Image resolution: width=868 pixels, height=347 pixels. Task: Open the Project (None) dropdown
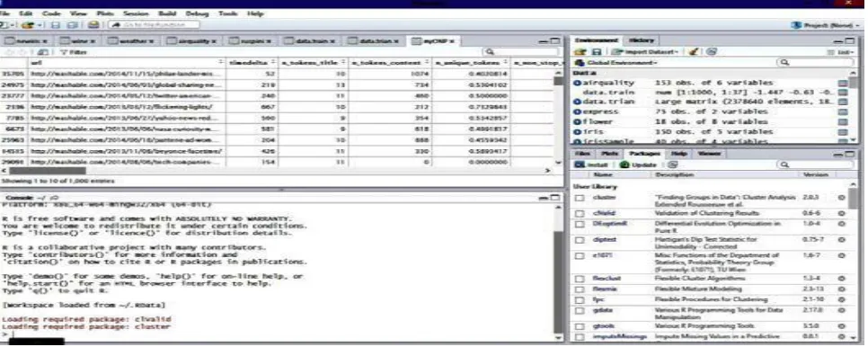coord(827,25)
